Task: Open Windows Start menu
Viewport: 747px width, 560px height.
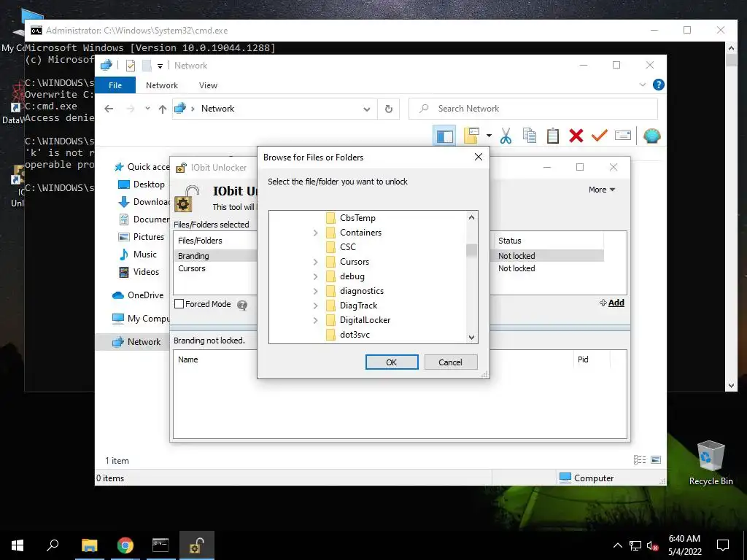Action: (x=18, y=545)
